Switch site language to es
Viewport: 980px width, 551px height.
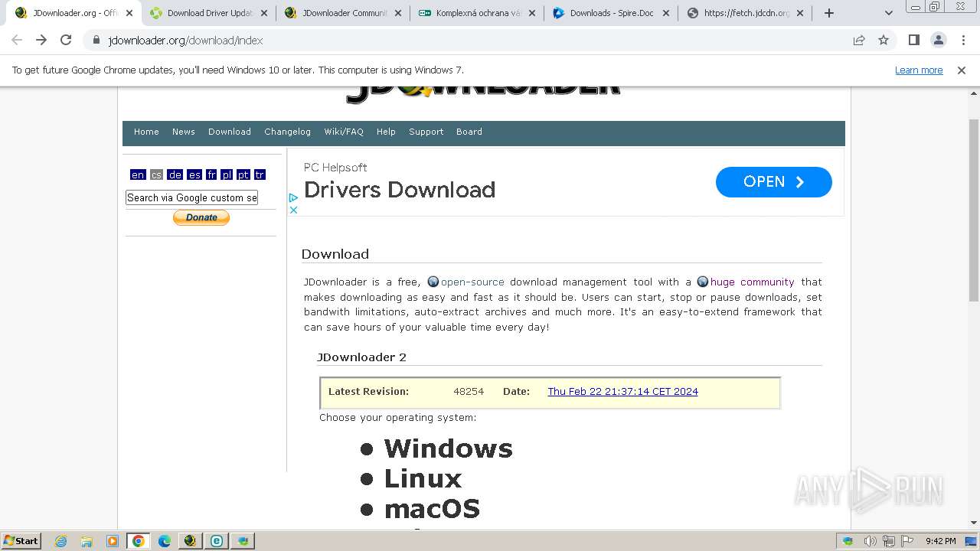194,174
